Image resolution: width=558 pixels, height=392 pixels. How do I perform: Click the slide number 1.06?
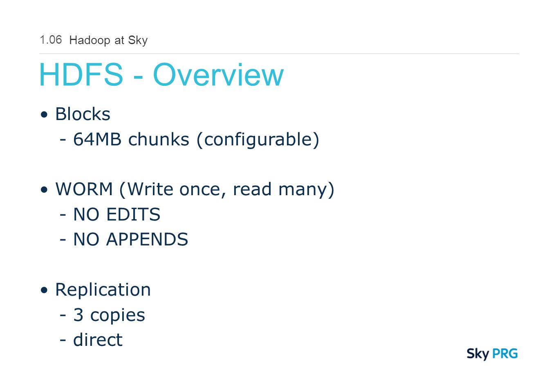pyautogui.click(x=51, y=40)
